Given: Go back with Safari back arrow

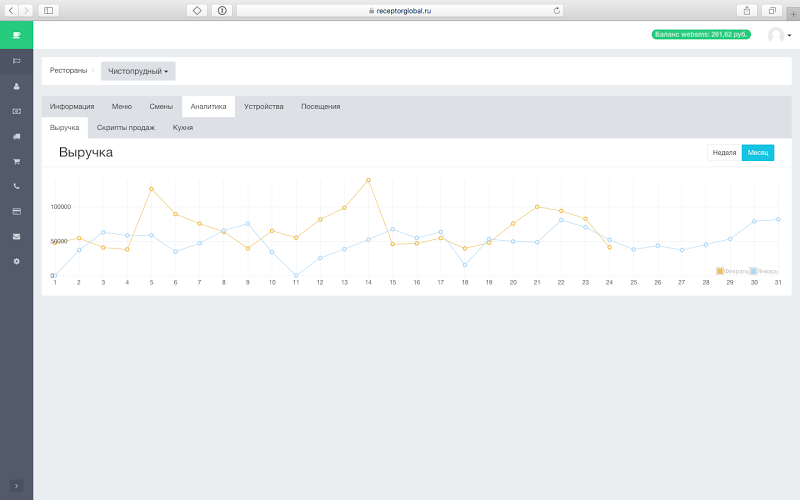Looking at the screenshot, I should pyautogui.click(x=11, y=10).
